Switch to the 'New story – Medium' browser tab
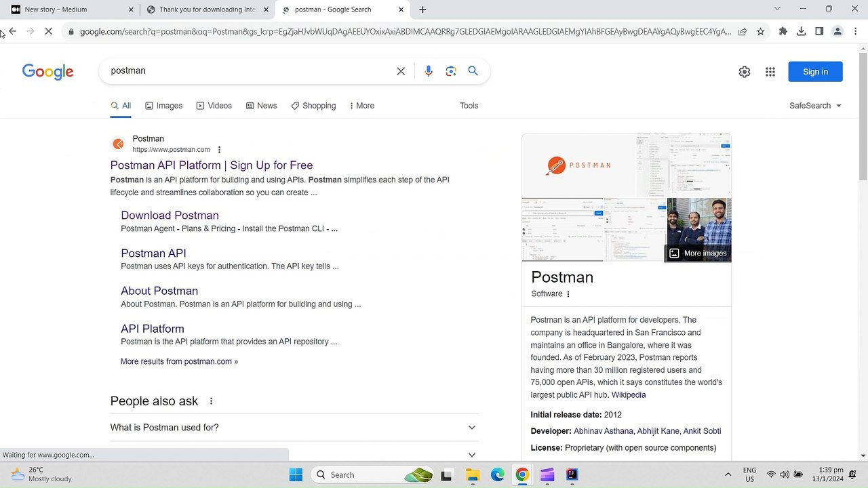 click(x=70, y=9)
